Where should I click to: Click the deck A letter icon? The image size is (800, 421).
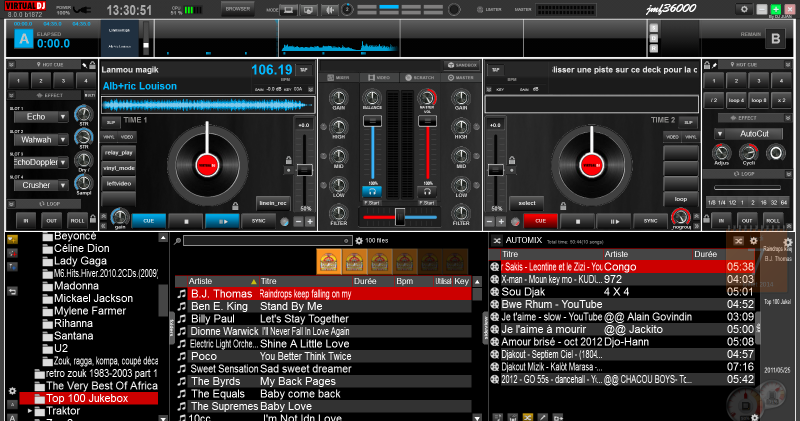22,39
